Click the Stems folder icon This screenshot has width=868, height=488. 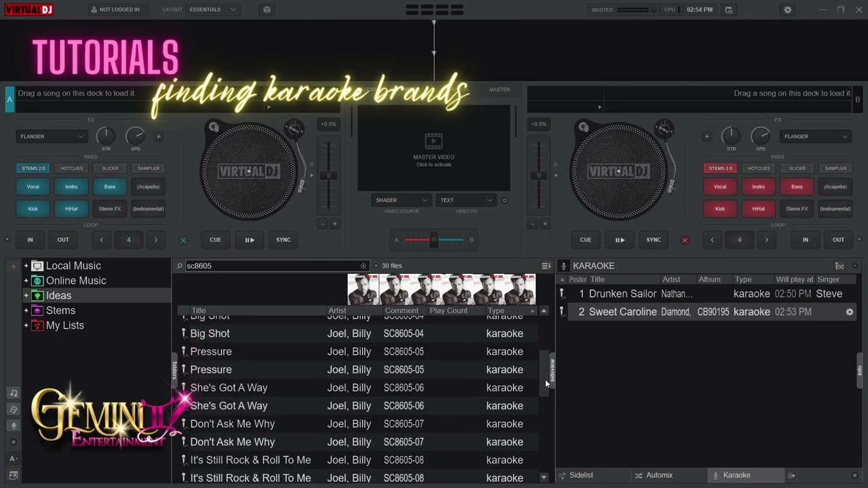[37, 310]
